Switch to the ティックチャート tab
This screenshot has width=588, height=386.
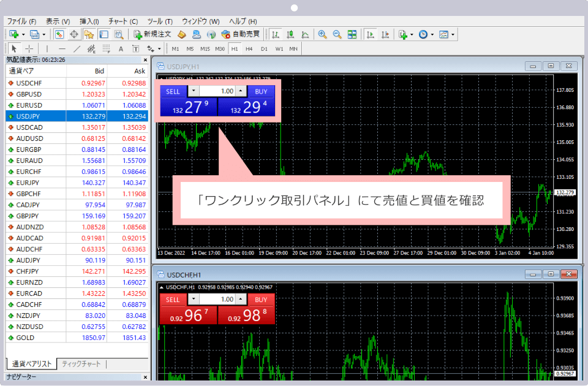pyautogui.click(x=81, y=364)
